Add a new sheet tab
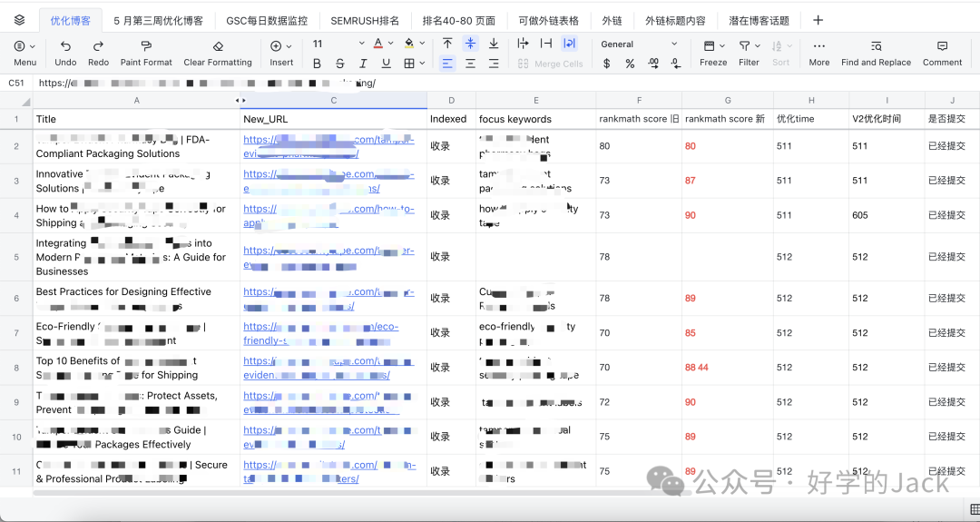The height and width of the screenshot is (522, 980). pos(818,20)
